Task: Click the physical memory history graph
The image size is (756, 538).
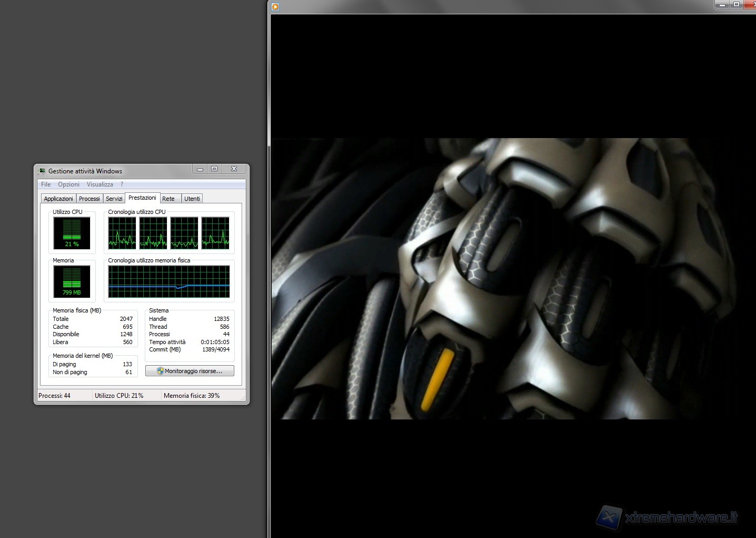Action: [x=168, y=281]
